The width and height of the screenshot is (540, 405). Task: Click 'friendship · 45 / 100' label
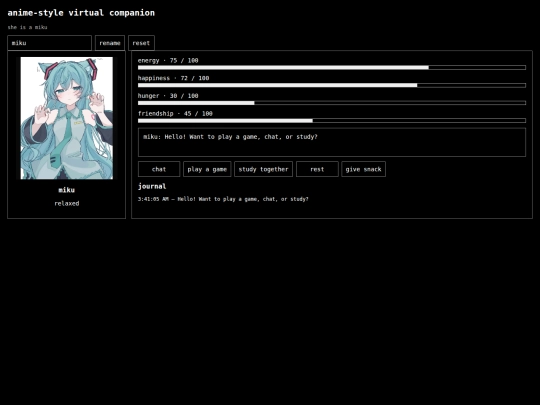[x=175, y=114]
